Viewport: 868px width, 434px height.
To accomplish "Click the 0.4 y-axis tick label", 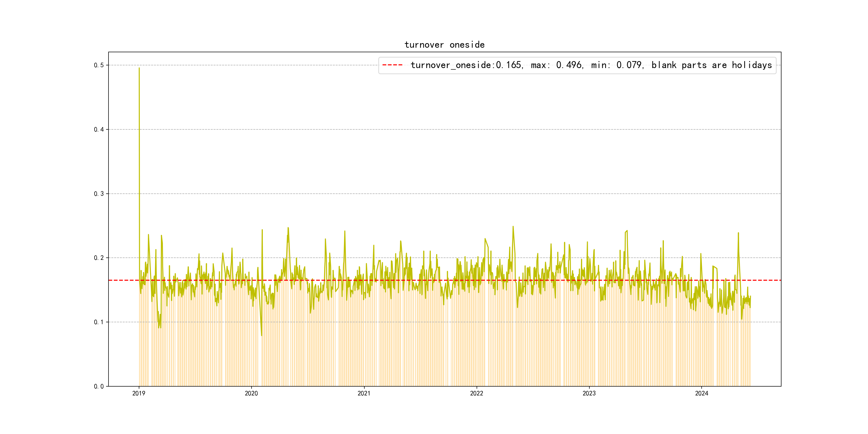I will click(99, 129).
